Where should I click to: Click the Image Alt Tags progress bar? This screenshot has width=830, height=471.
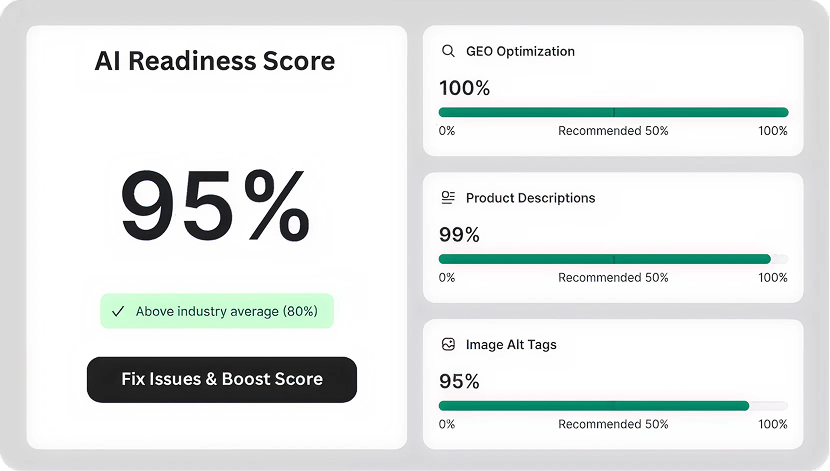pos(613,406)
